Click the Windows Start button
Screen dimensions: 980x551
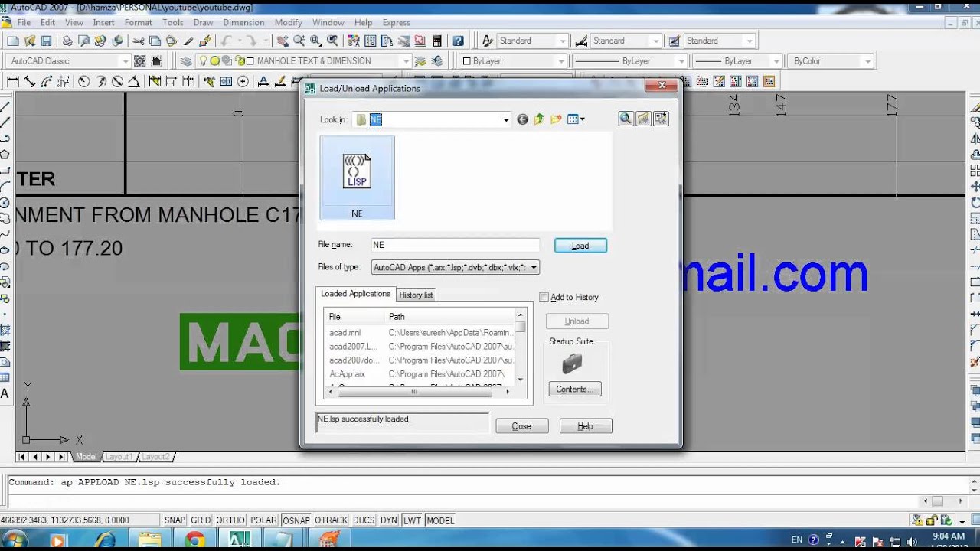pos(14,540)
